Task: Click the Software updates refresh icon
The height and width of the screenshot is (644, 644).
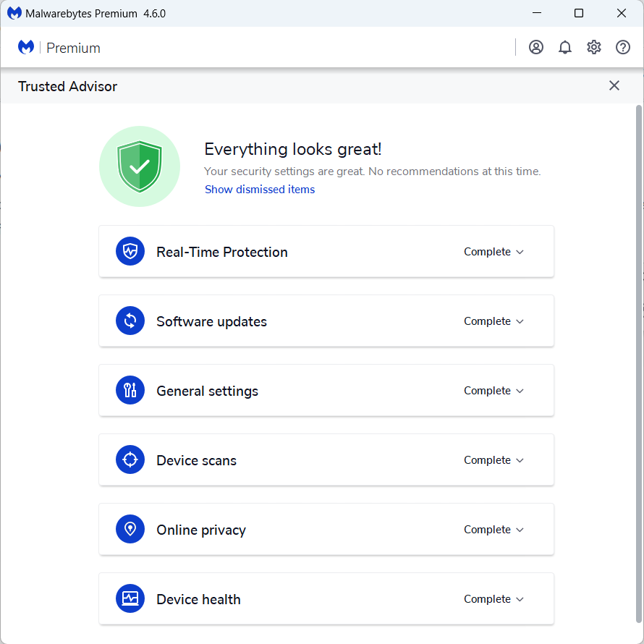Action: [x=130, y=321]
